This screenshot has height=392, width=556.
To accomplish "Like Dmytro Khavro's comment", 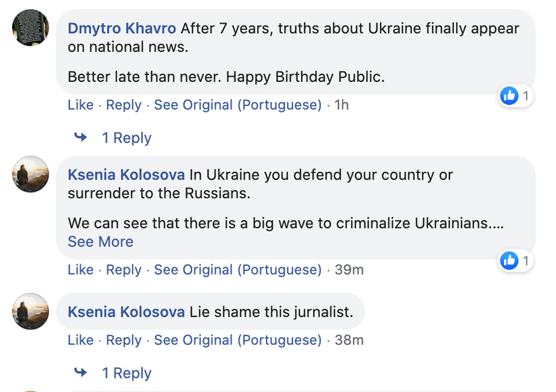I will coord(80,105).
